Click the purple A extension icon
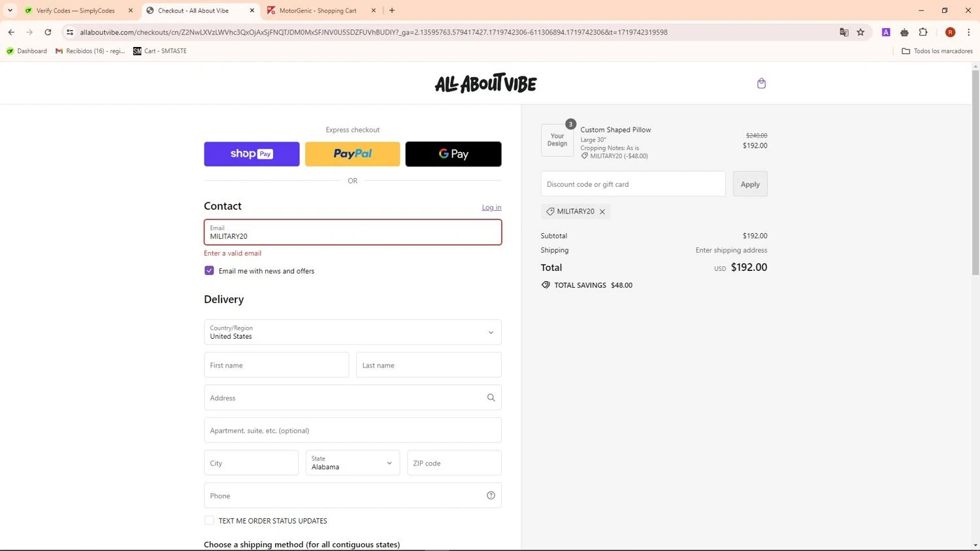 tap(886, 32)
